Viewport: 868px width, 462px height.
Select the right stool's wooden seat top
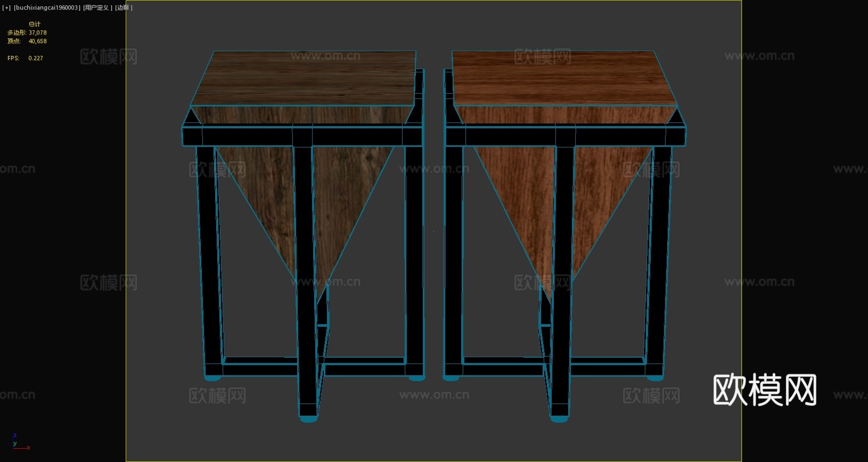[x=563, y=78]
